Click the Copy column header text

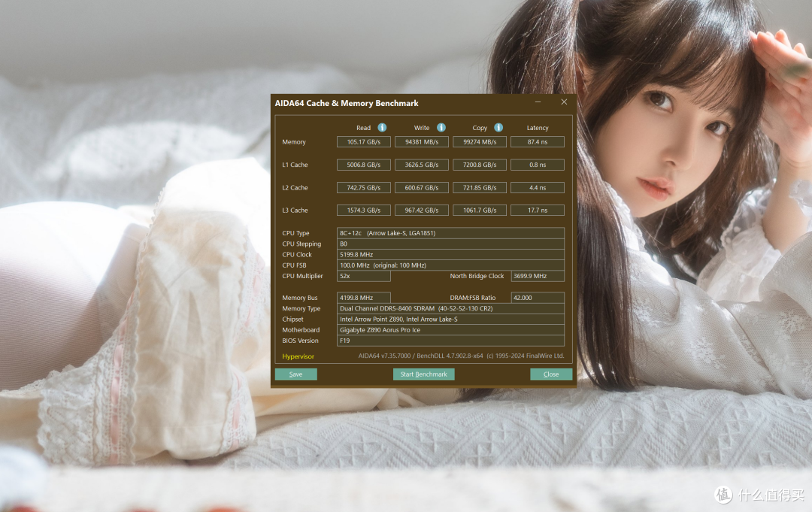click(480, 128)
